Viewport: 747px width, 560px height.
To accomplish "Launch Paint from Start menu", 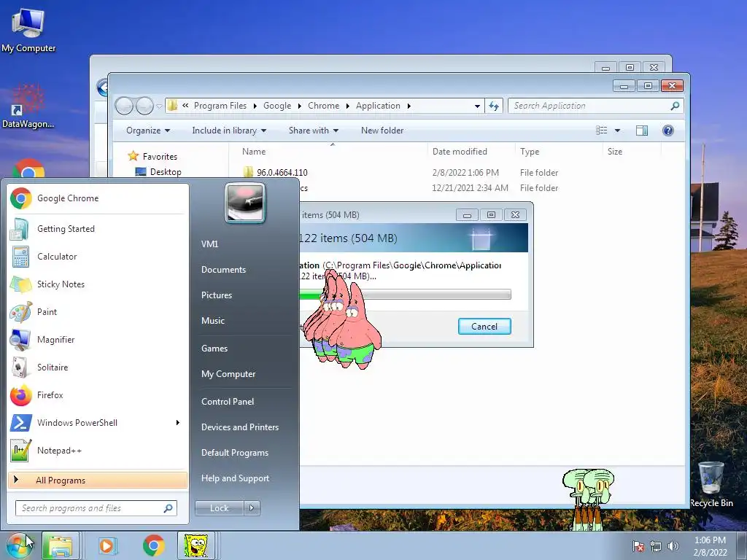I will 97,312.
